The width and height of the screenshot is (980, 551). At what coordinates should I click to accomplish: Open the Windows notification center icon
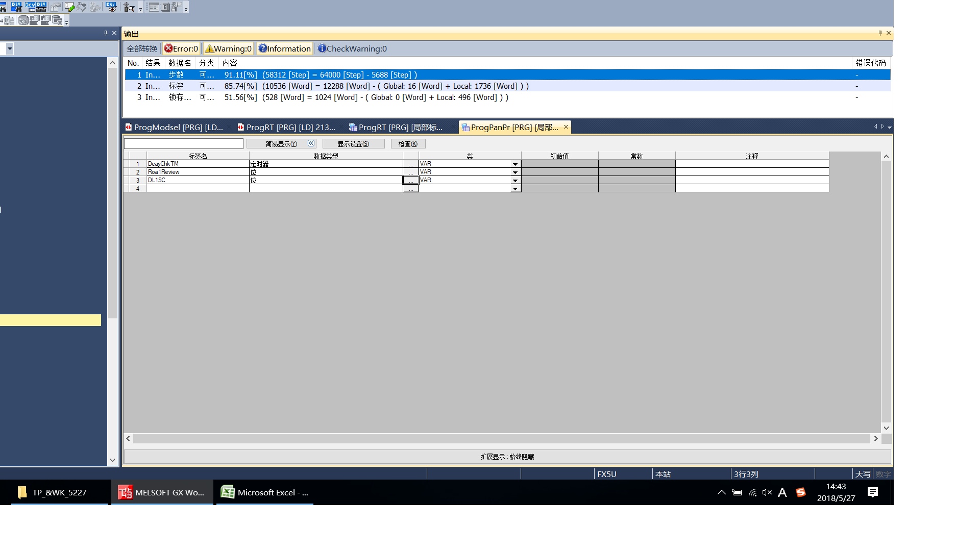click(873, 492)
